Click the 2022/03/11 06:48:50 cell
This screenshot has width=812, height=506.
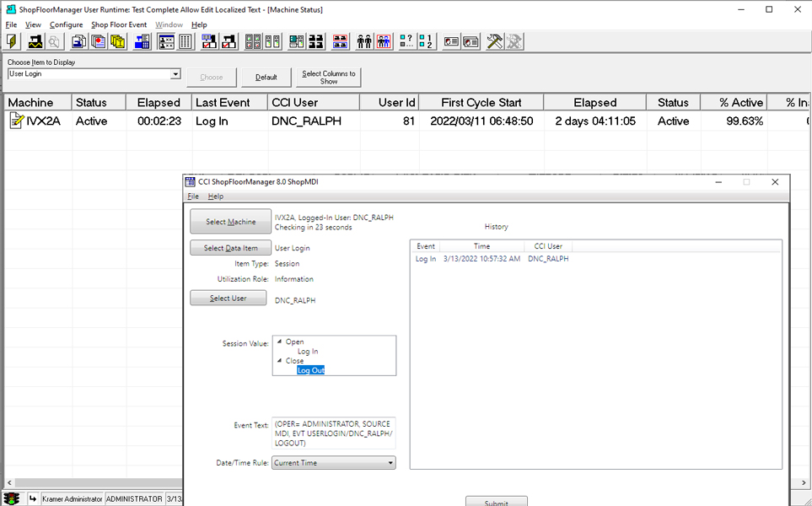(481, 121)
